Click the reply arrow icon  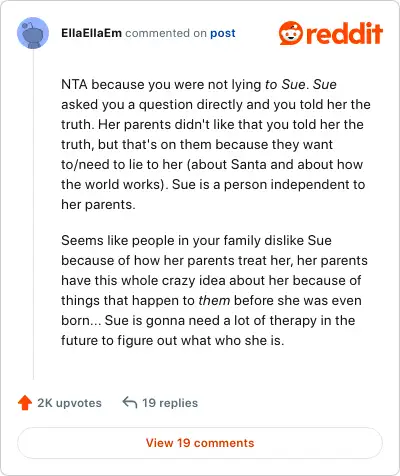pyautogui.click(x=130, y=402)
